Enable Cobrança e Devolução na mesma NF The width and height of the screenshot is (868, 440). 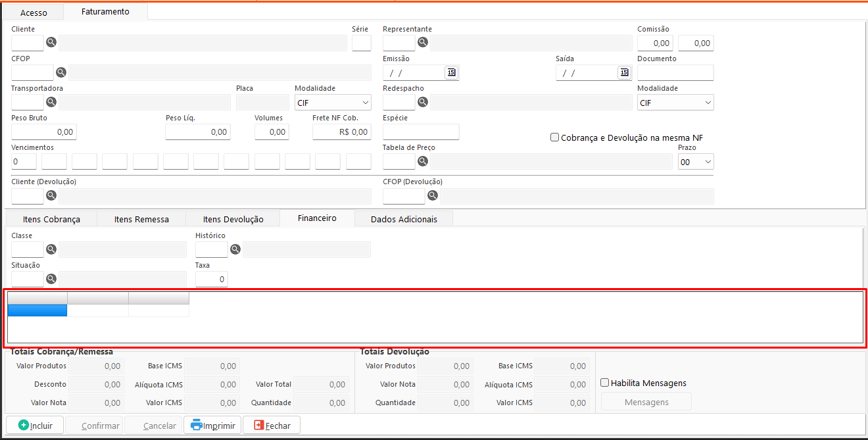[555, 137]
